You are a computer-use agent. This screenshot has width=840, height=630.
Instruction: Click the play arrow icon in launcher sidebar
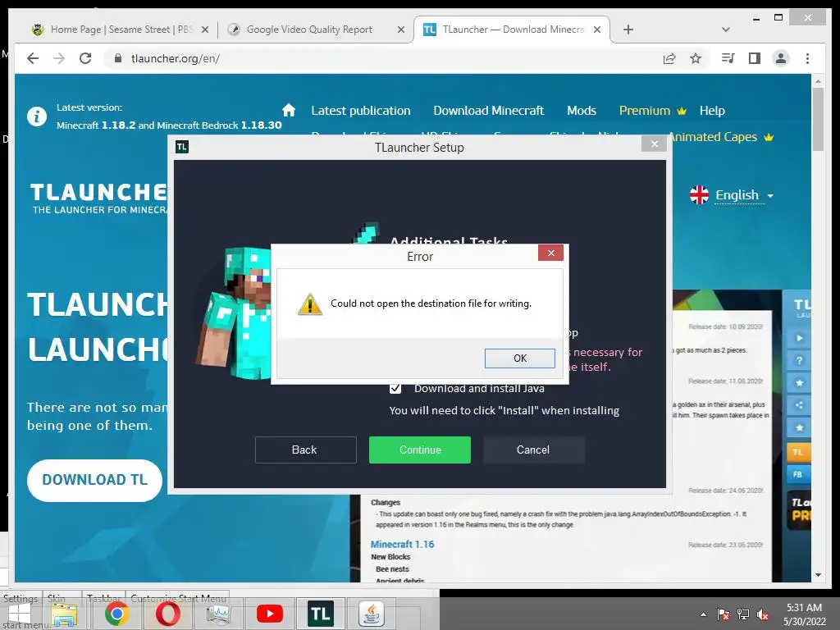tap(799, 338)
